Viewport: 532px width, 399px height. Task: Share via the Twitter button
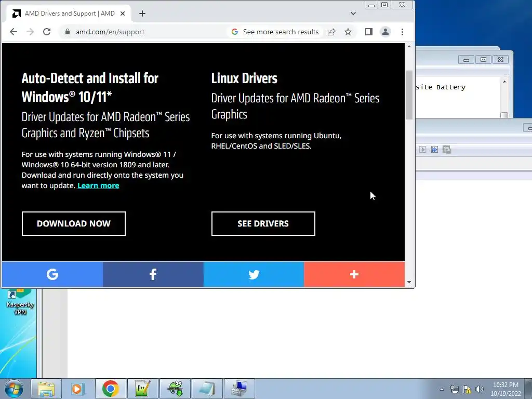point(254,274)
